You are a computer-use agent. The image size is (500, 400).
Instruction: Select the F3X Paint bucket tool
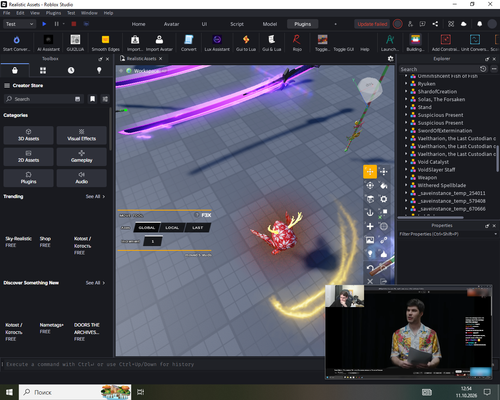click(384, 185)
